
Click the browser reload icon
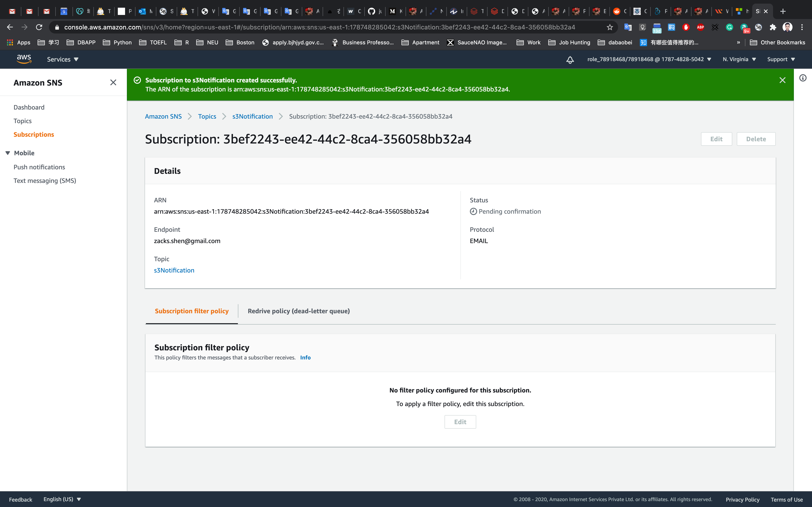pos(39,27)
